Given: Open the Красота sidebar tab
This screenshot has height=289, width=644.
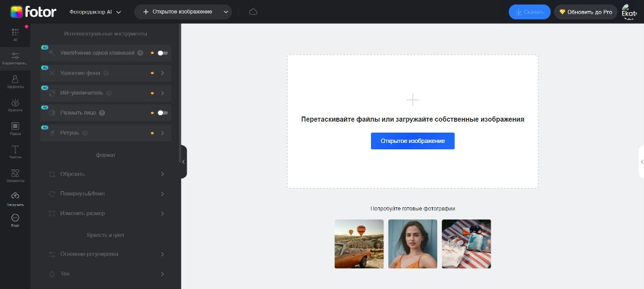Looking at the screenshot, I should (15, 105).
